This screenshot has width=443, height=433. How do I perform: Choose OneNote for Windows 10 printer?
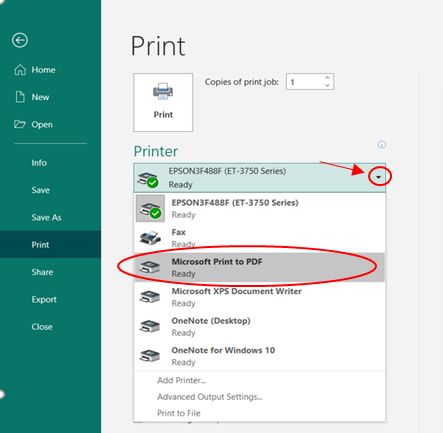[x=260, y=356]
